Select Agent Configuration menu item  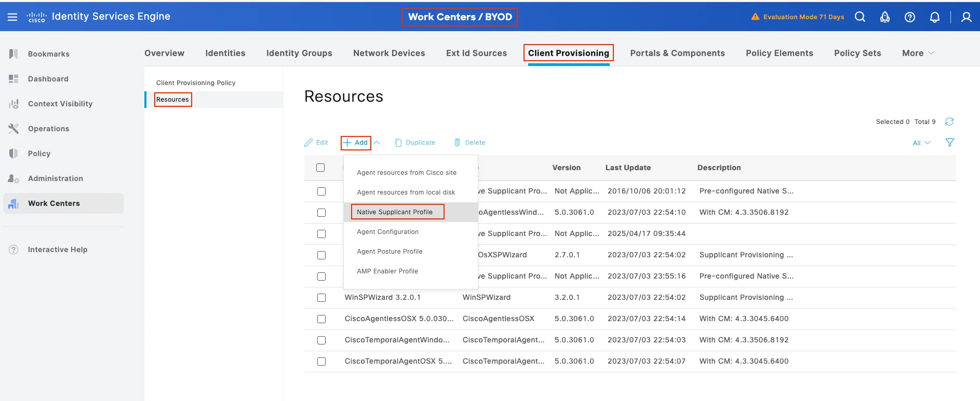(x=387, y=232)
